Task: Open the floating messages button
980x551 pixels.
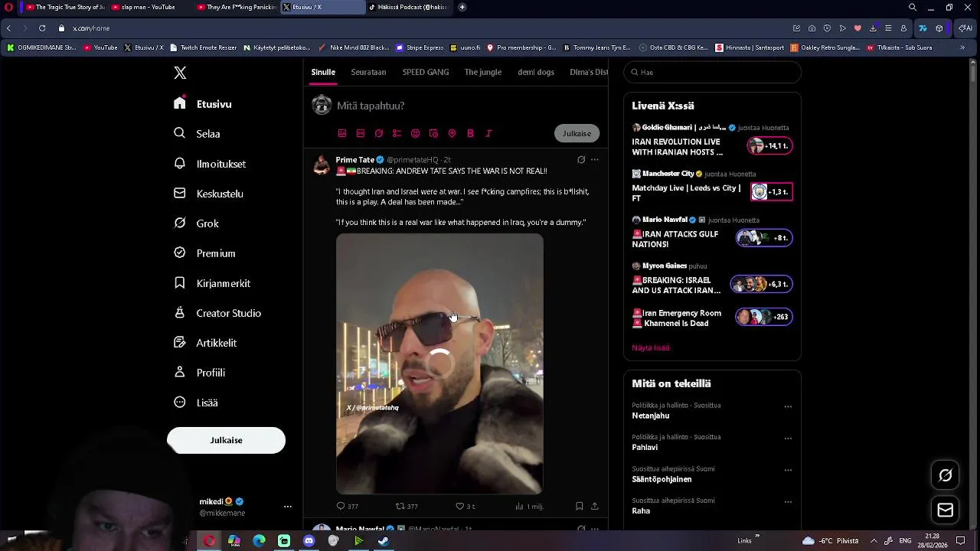Action: pos(946,510)
